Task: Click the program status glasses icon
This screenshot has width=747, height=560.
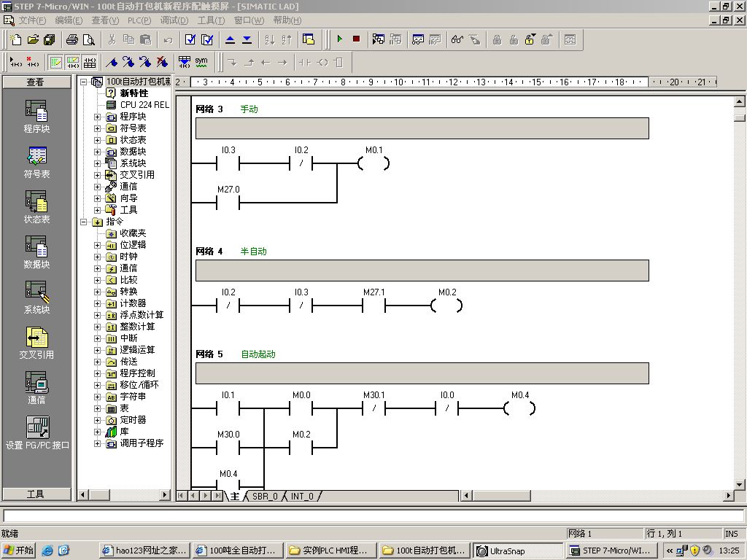Action: click(457, 39)
